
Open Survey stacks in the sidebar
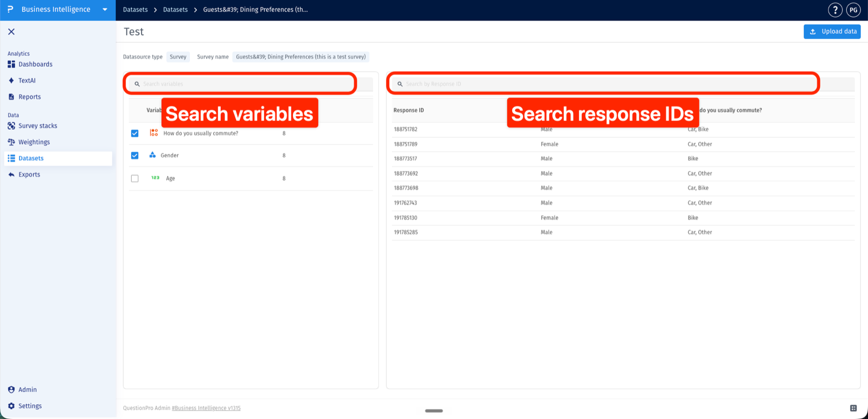coord(38,125)
